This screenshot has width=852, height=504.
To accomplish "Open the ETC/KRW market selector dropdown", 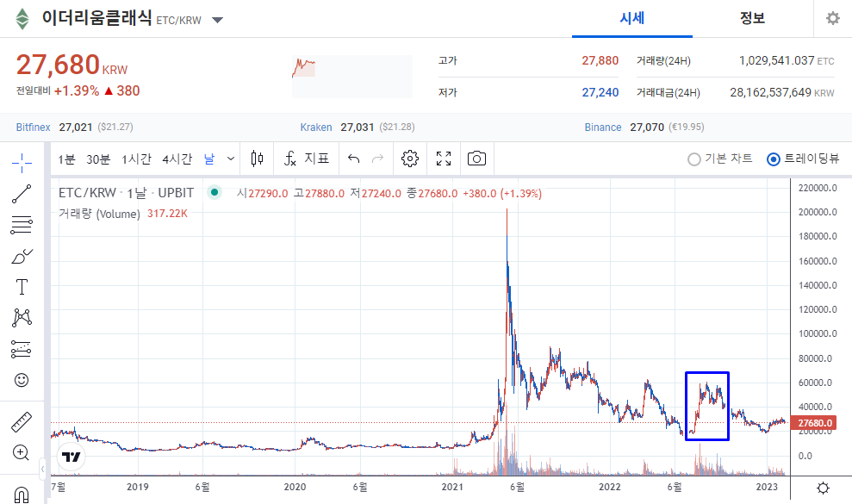I will point(217,20).
